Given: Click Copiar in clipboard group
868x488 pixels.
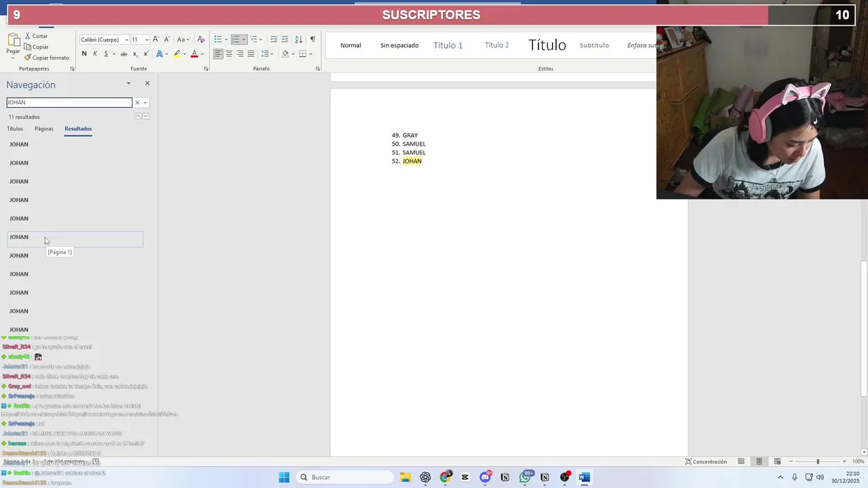Looking at the screenshot, I should click(36, 47).
